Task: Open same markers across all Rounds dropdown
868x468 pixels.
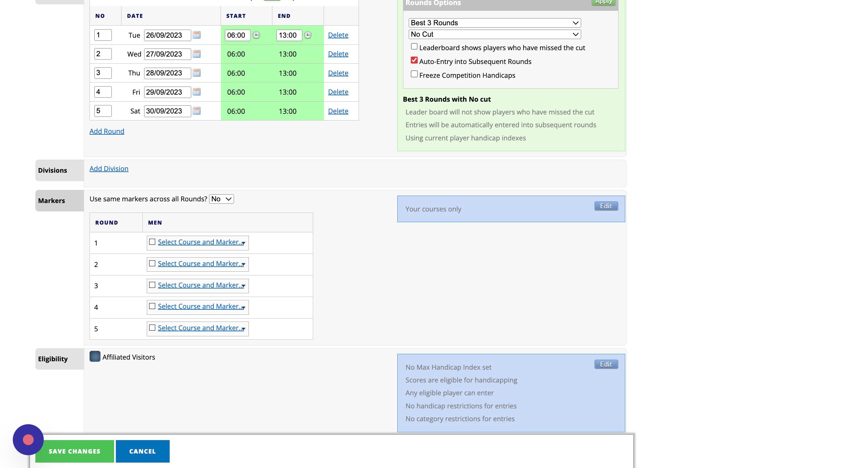Action: click(221, 199)
